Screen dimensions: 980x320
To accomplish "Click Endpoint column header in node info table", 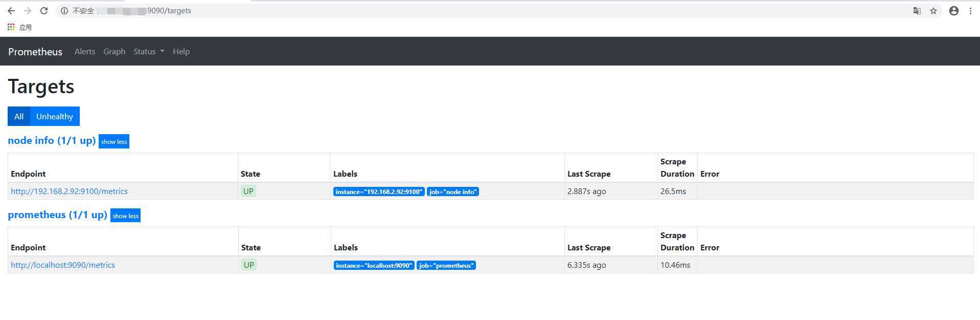I will (28, 174).
